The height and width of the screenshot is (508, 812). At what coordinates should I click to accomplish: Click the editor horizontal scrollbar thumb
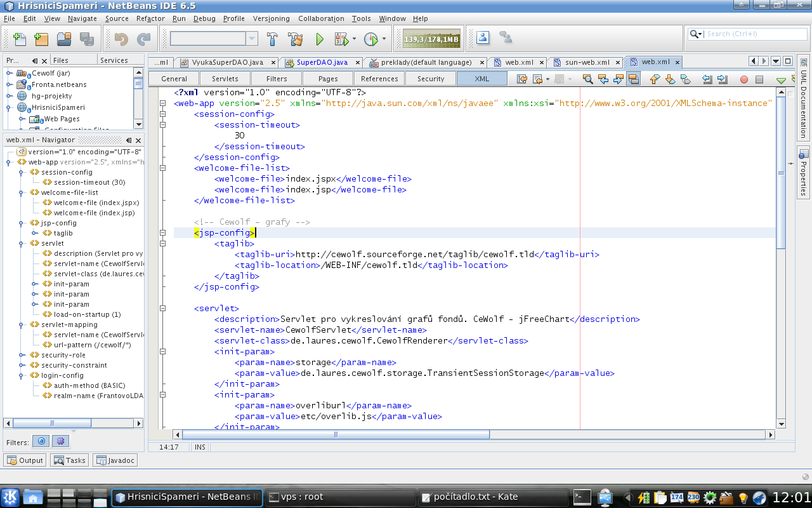(x=336, y=435)
